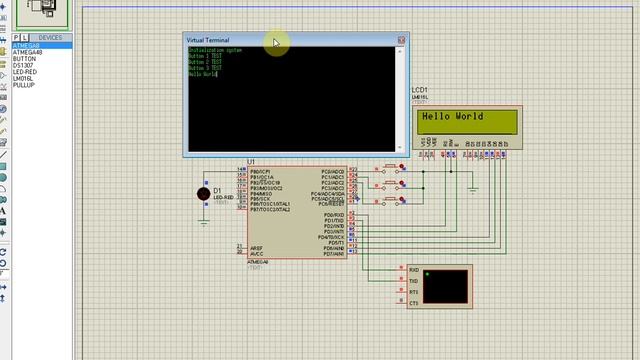
Task: Click the DEVICES selector header
Action: [50, 38]
